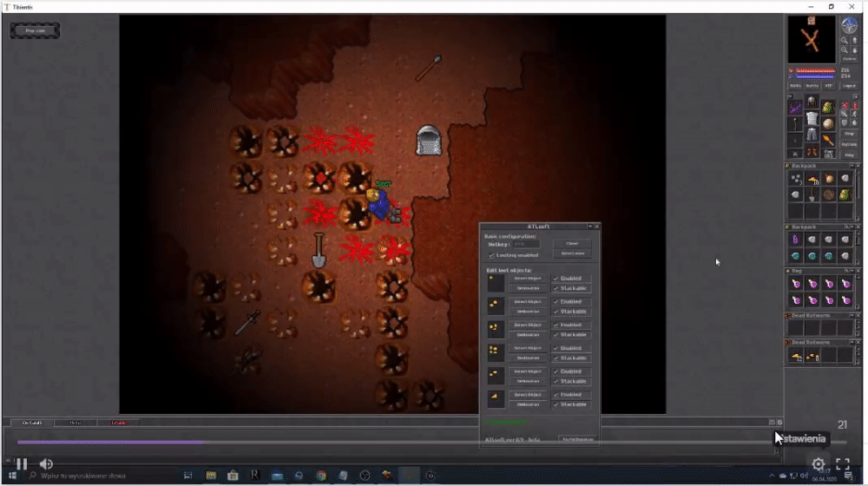The height and width of the screenshot is (486, 868).
Task: Click the torch in the ammo slot
Action: pyautogui.click(x=828, y=140)
